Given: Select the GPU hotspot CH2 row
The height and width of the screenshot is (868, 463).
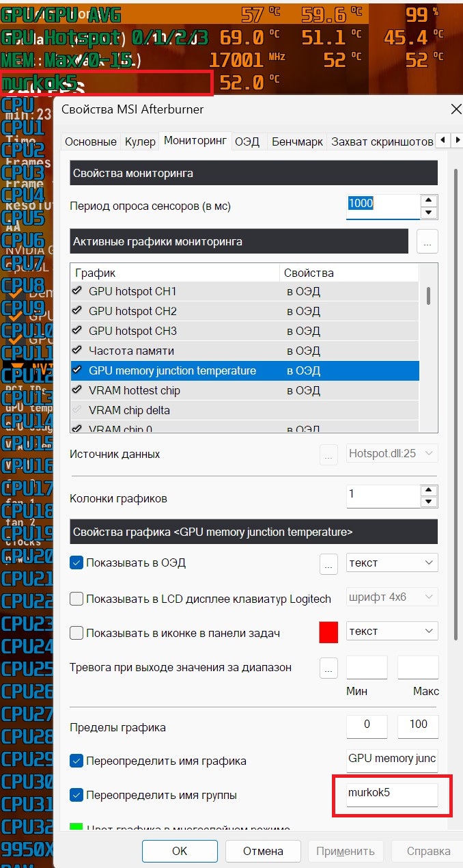Looking at the screenshot, I should [244, 311].
